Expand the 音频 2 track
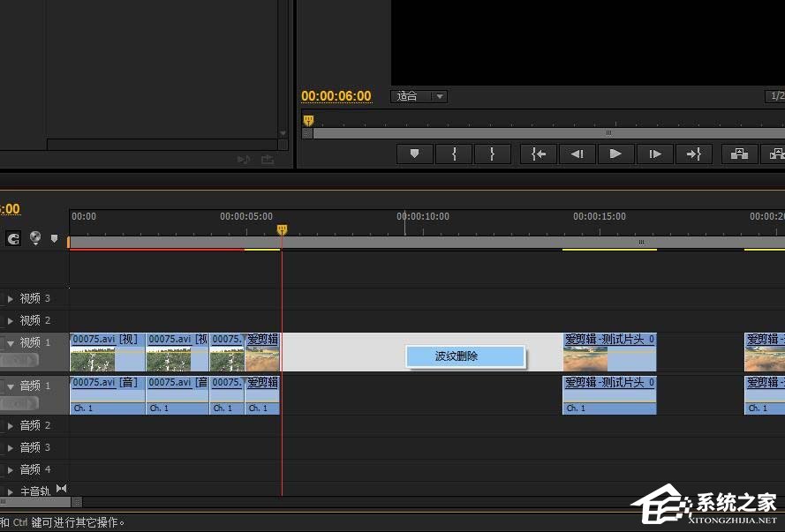 click(11, 426)
